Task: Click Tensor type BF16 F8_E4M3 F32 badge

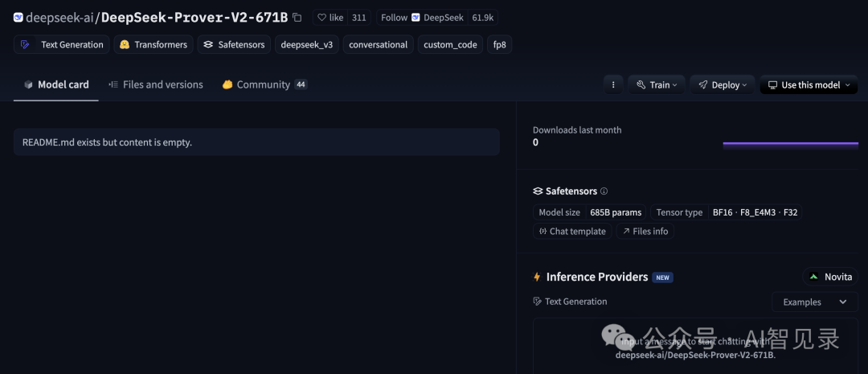Action: tap(727, 212)
